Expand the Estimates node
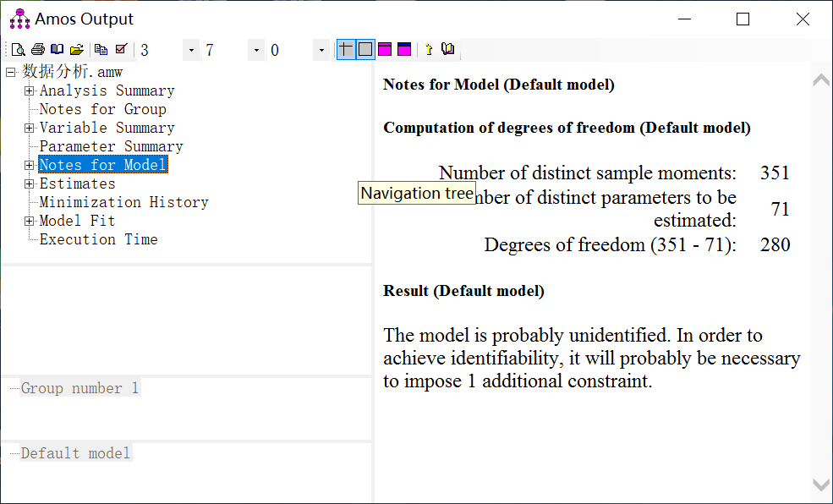 (30, 184)
